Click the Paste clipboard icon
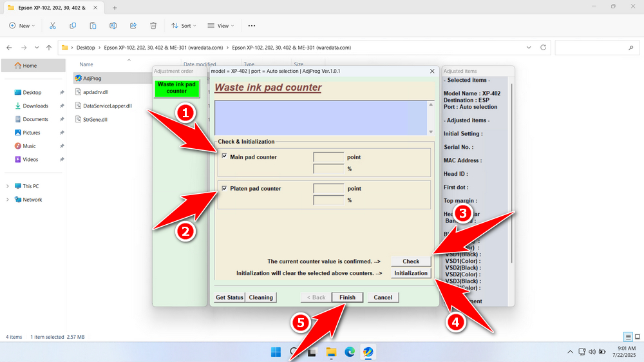 (93, 26)
